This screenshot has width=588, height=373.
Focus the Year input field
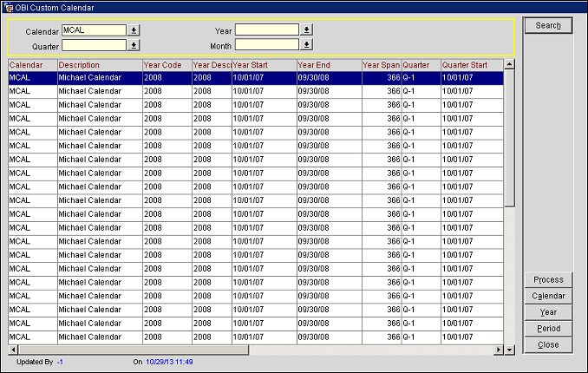(x=266, y=29)
